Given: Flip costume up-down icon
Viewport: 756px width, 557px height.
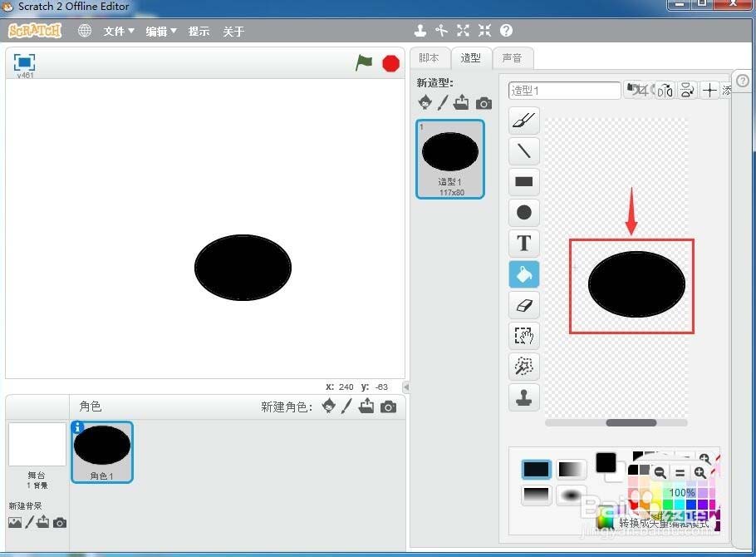Looking at the screenshot, I should 687,91.
